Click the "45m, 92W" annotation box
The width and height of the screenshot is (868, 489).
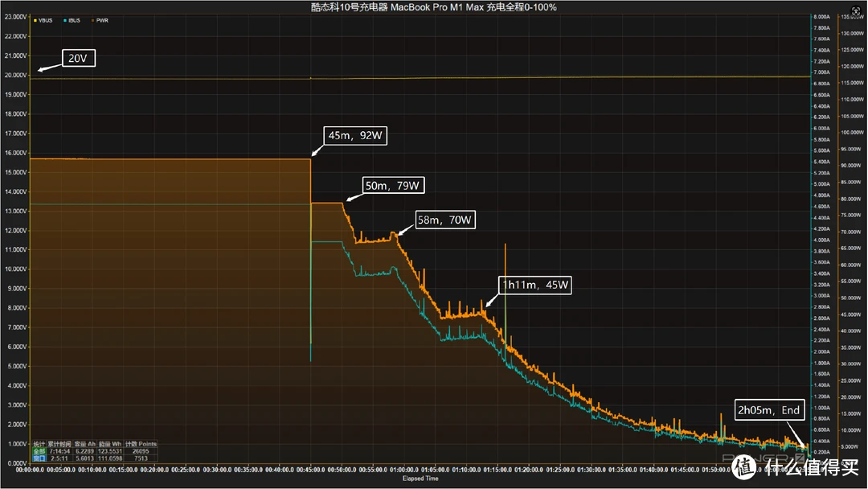(x=356, y=136)
